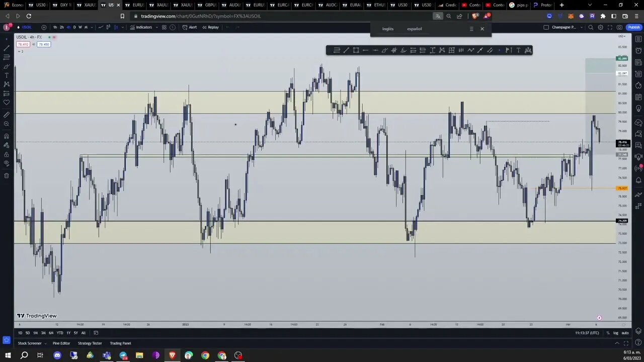Expand the indicators favorites dropdown arrow
644x362 pixels.
click(156, 27)
